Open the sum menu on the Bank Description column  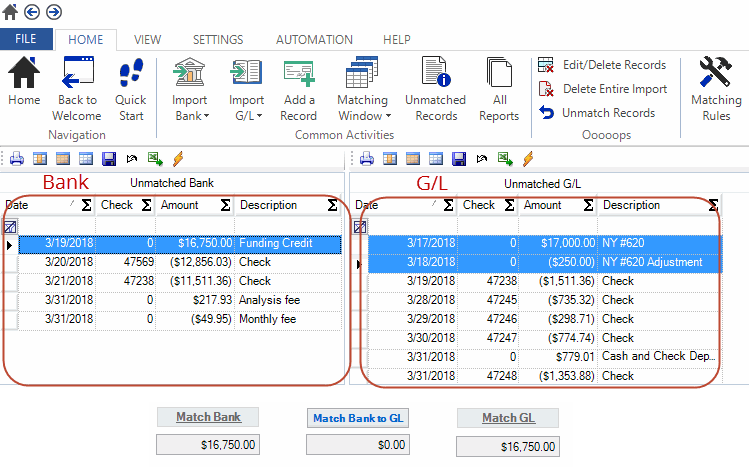pos(332,205)
